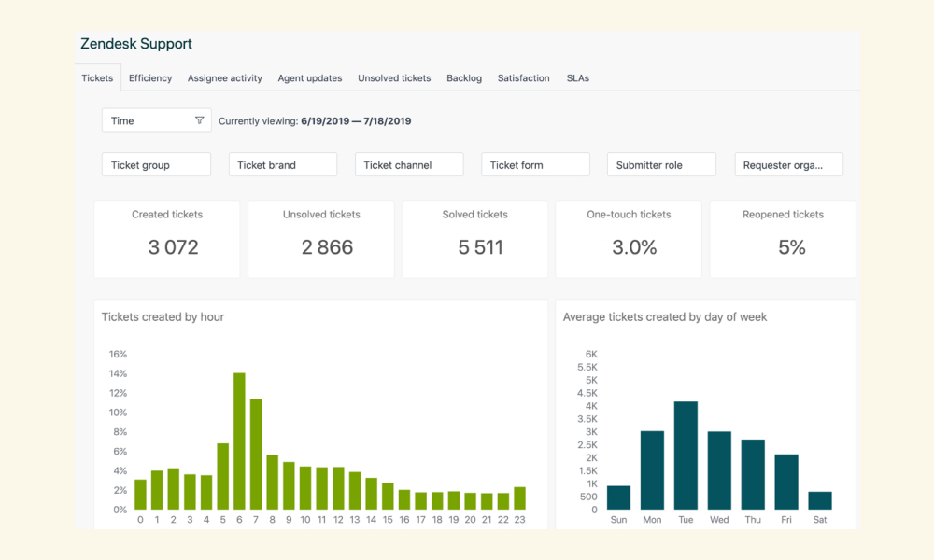
Task: Click the Zendesk Support title
Action: 136,44
